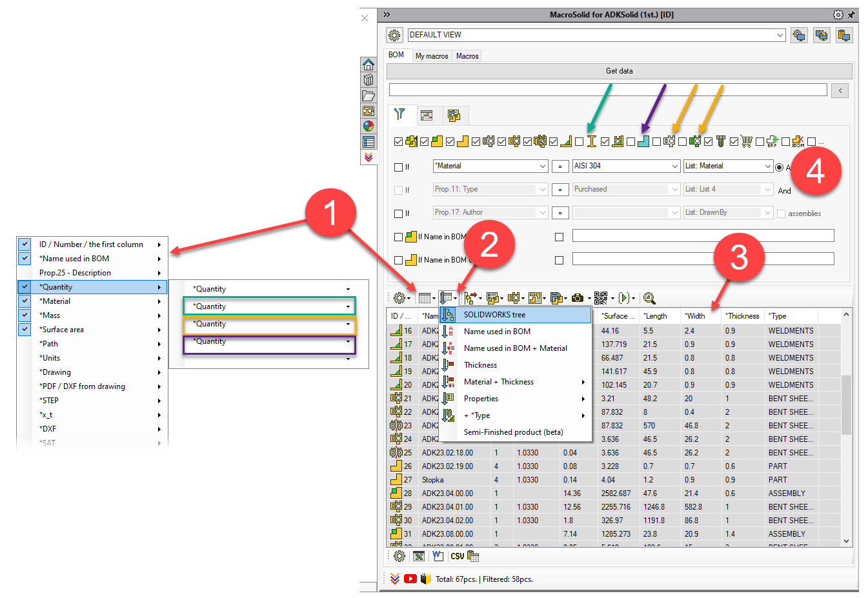Open the *Material property dropdown
This screenshot has width=868, height=598.
(543, 166)
